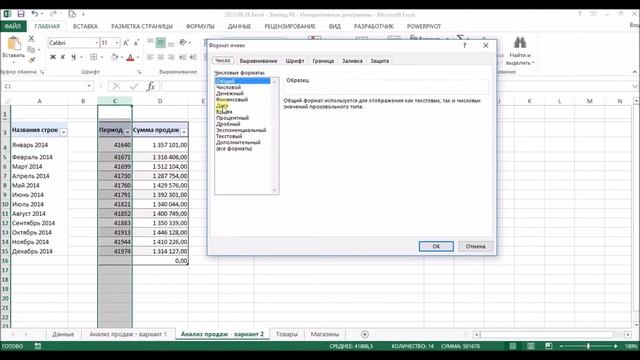
Task: Open the Данные sheet tab
Action: coord(63,334)
